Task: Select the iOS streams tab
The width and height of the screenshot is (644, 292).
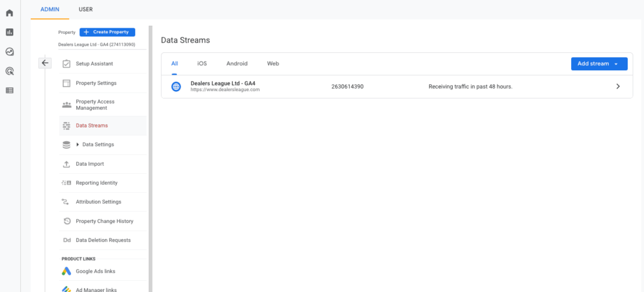Action: tap(202, 63)
